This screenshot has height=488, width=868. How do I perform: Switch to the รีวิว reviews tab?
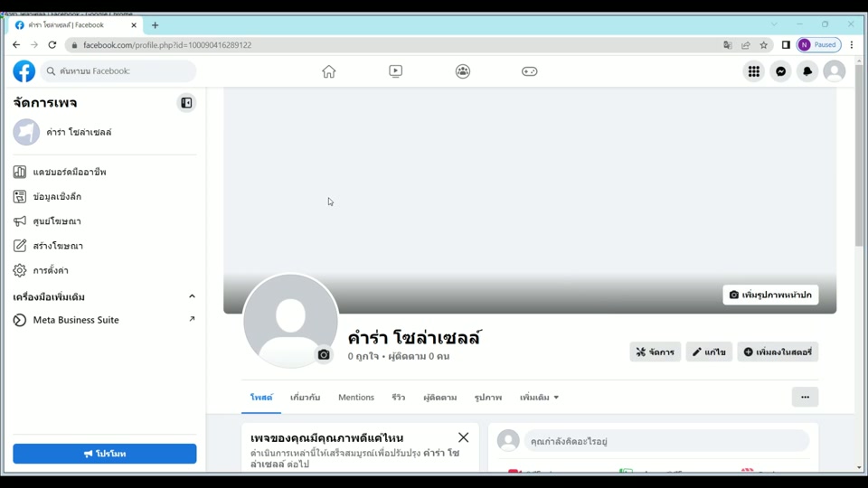pyautogui.click(x=398, y=398)
